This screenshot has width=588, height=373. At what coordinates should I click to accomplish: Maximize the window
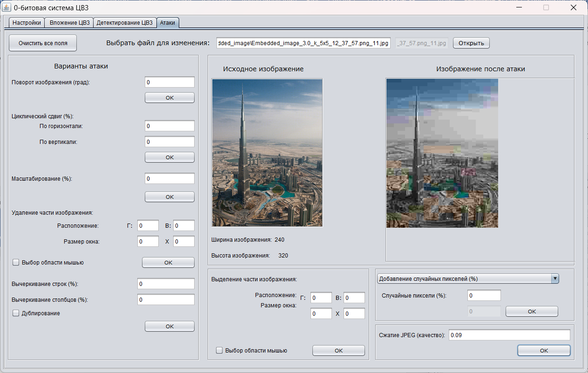546,7
